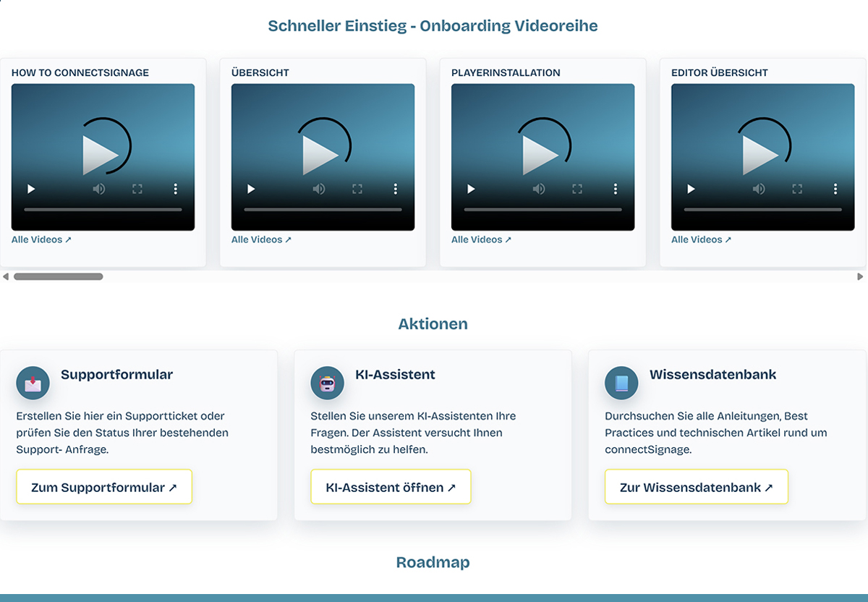Expand more options on PLAYERINSTALLATION video
This screenshot has width=868, height=602.
point(616,189)
